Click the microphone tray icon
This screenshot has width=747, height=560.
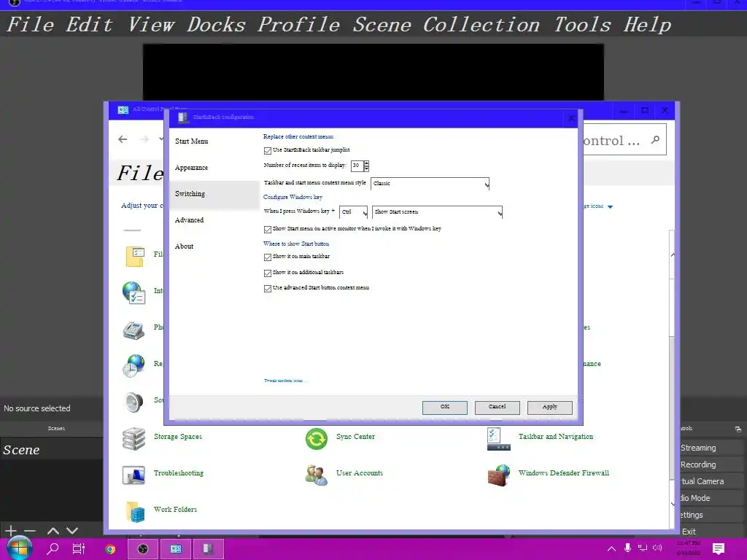(628, 548)
